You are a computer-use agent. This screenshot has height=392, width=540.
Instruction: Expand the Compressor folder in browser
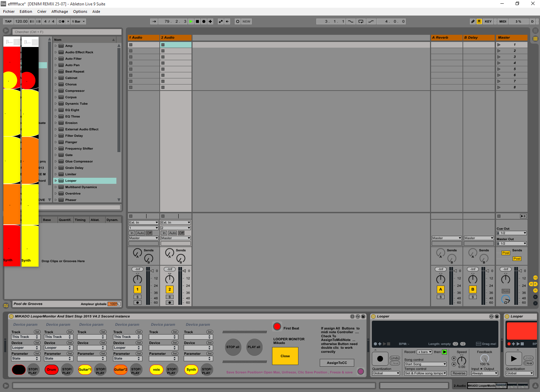pos(56,91)
